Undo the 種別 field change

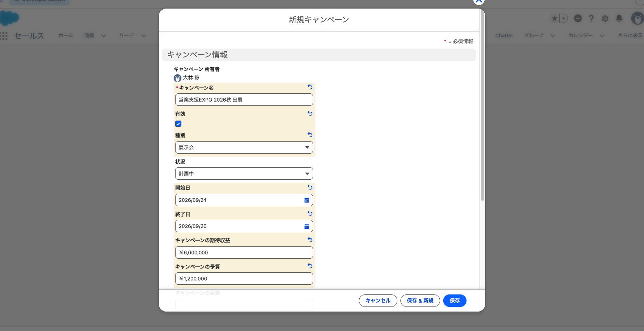point(310,135)
